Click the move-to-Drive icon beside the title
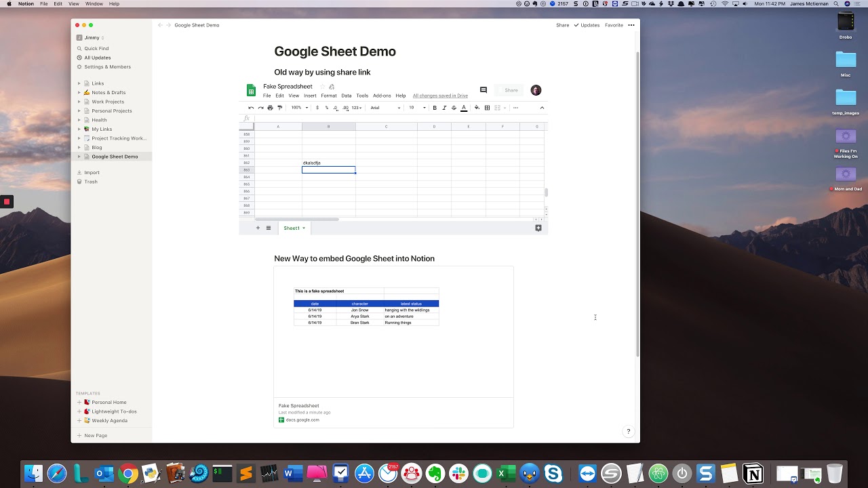The image size is (868, 488). (x=332, y=87)
